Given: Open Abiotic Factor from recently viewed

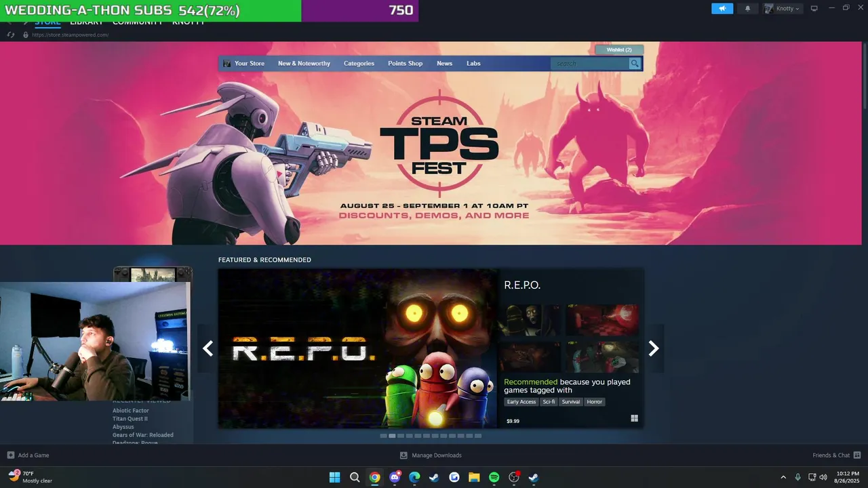Looking at the screenshot, I should pyautogui.click(x=131, y=411).
